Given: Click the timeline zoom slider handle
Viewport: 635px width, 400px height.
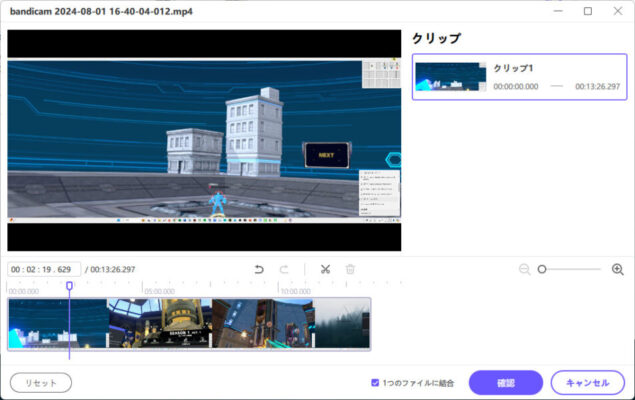Looking at the screenshot, I should [542, 269].
